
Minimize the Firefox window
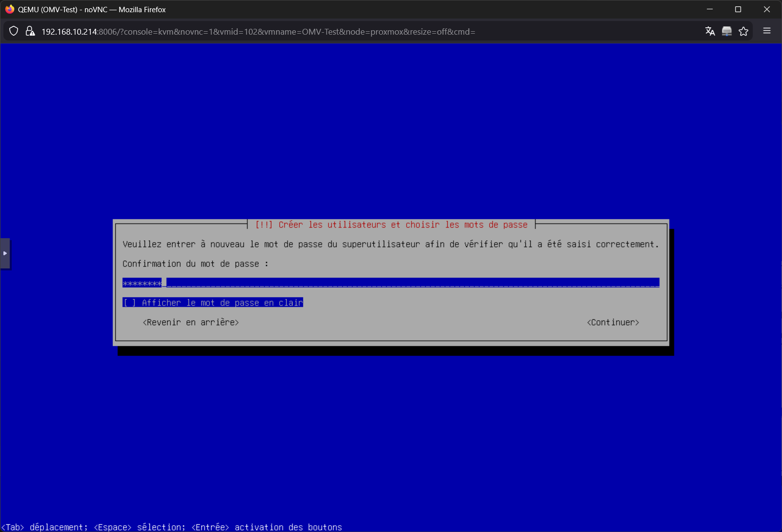[x=710, y=9]
